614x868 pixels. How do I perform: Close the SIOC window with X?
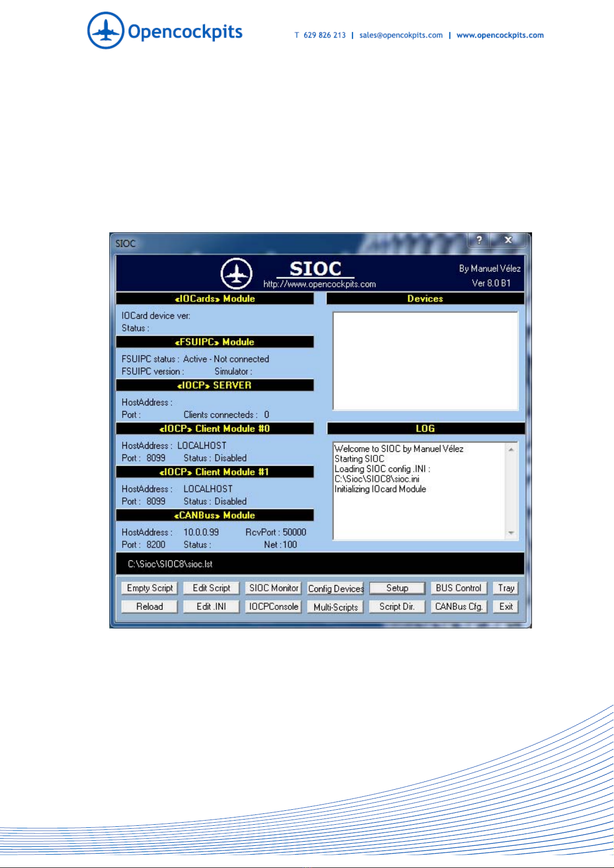coord(508,240)
